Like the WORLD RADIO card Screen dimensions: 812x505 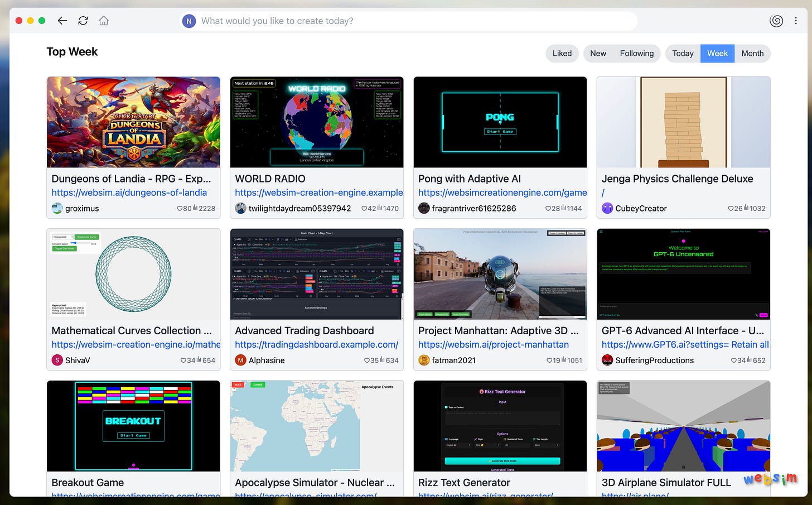[x=364, y=209]
